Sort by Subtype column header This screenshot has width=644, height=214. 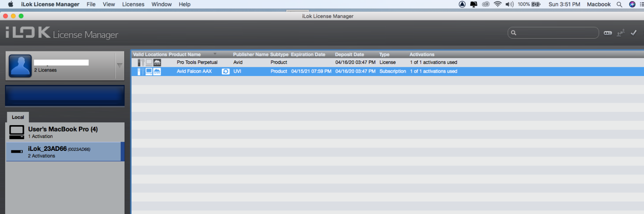279,54
